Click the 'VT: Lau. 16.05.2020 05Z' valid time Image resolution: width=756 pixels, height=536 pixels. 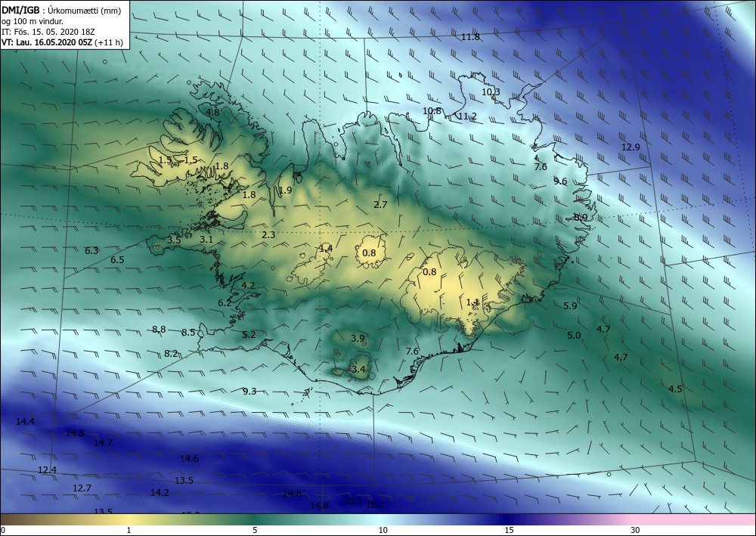pos(47,42)
